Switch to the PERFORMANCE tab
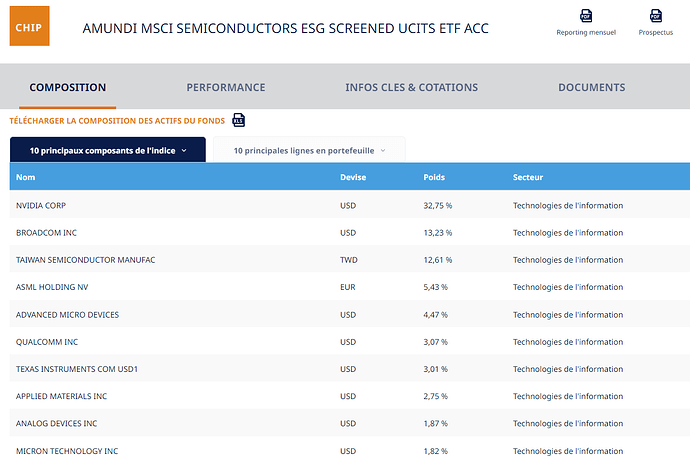The width and height of the screenshot is (690, 471). 226,87
